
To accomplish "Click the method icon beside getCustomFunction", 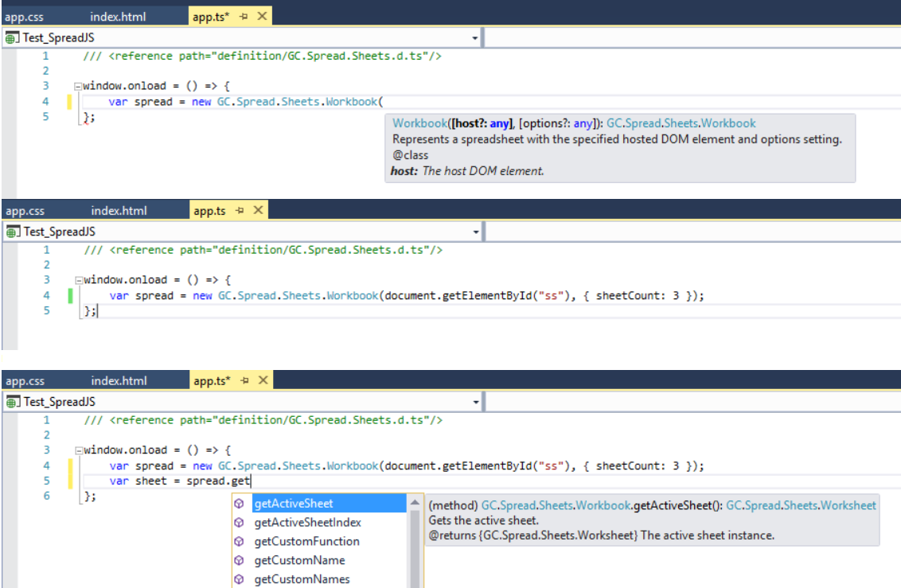I will 238,542.
